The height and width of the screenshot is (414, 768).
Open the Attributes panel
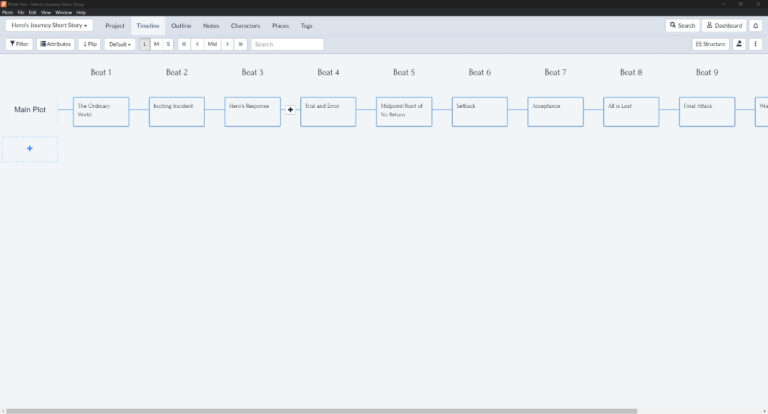point(55,44)
